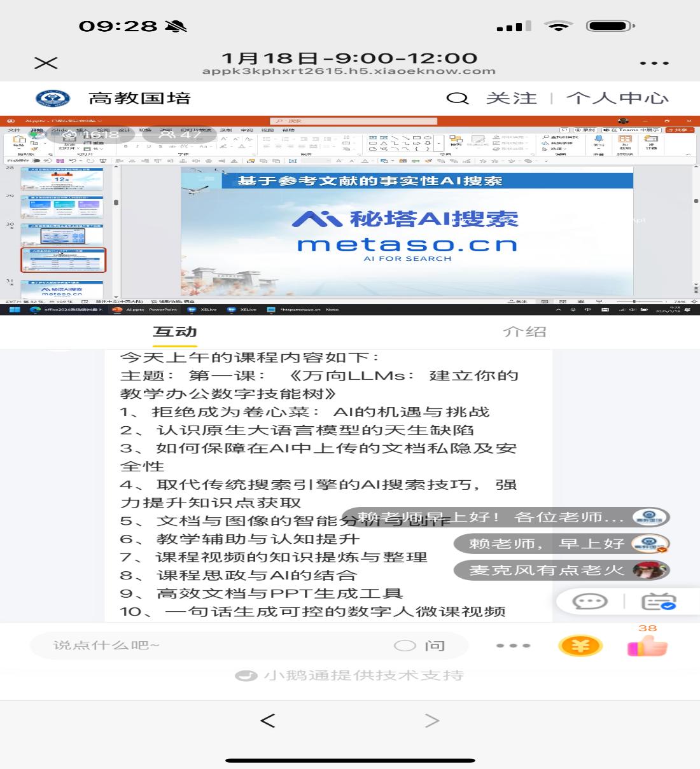
Task: Tap the URL appk3kphxrt2615.h5.xiaoeknow.com
Action: 349,71
